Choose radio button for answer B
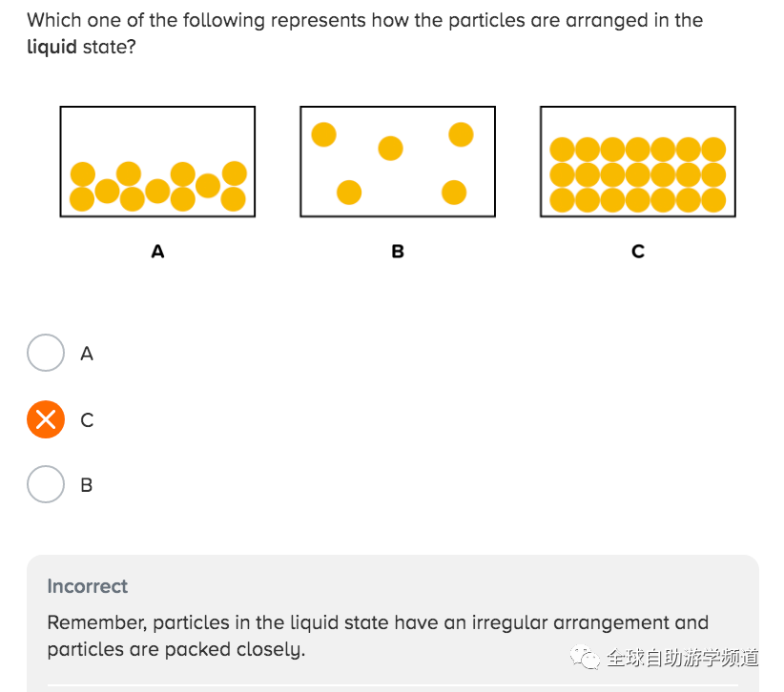The image size is (784, 692). pos(46,484)
